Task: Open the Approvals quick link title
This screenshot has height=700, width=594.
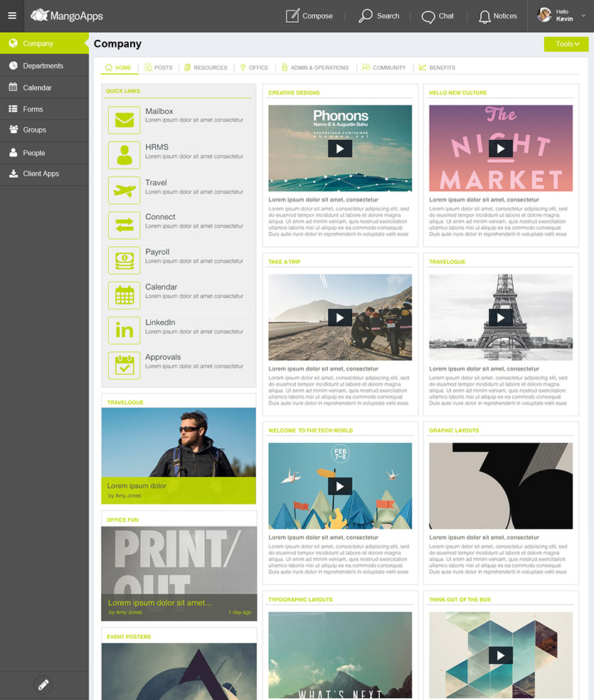Action: [163, 357]
